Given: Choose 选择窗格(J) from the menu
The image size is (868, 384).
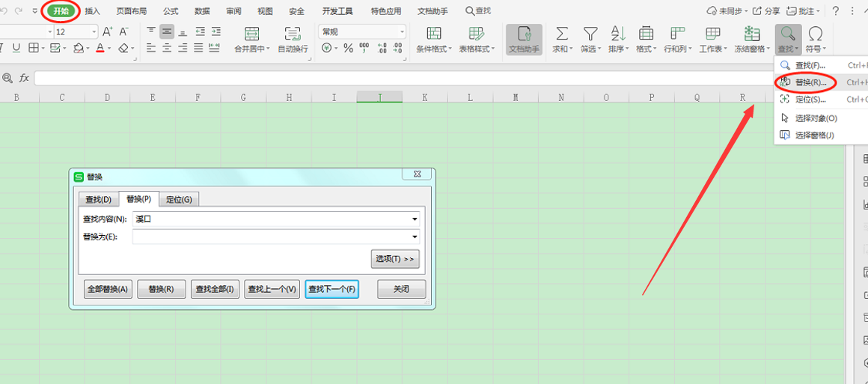Looking at the screenshot, I should tap(821, 135).
